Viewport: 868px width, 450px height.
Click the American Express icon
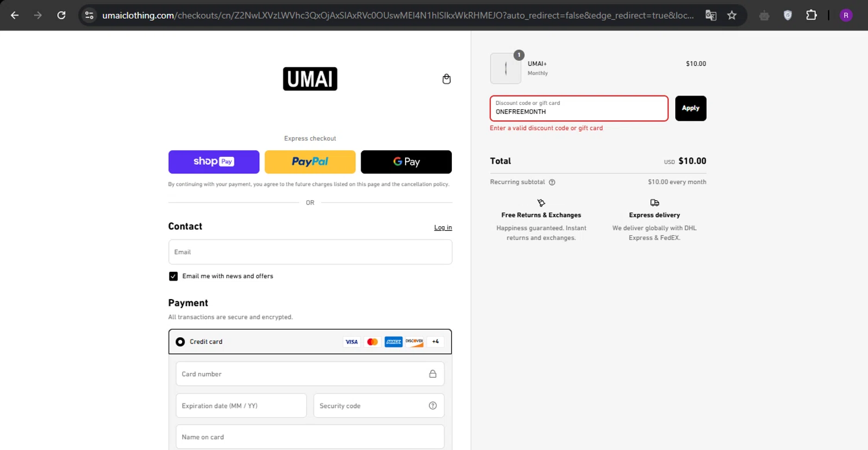[x=393, y=342]
